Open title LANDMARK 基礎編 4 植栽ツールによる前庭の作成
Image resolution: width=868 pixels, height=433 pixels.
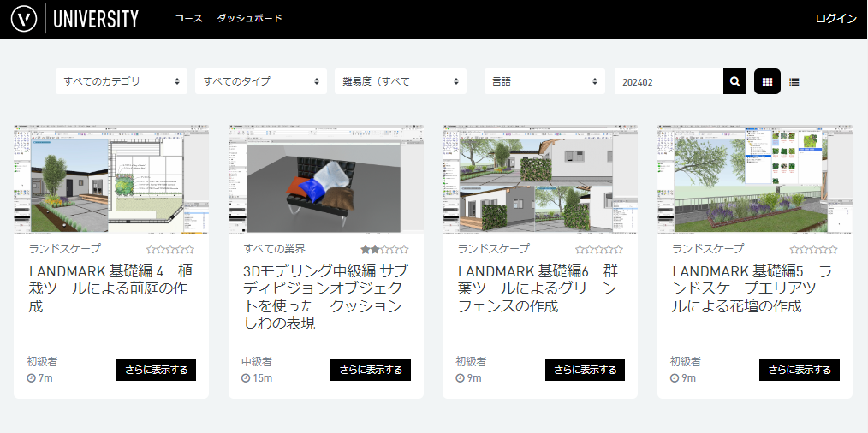tap(110, 288)
